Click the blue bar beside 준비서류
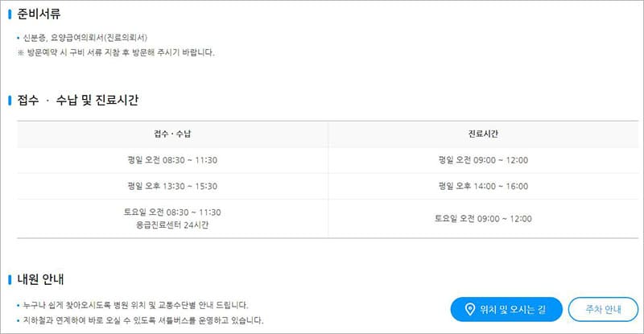 pyautogui.click(x=9, y=14)
